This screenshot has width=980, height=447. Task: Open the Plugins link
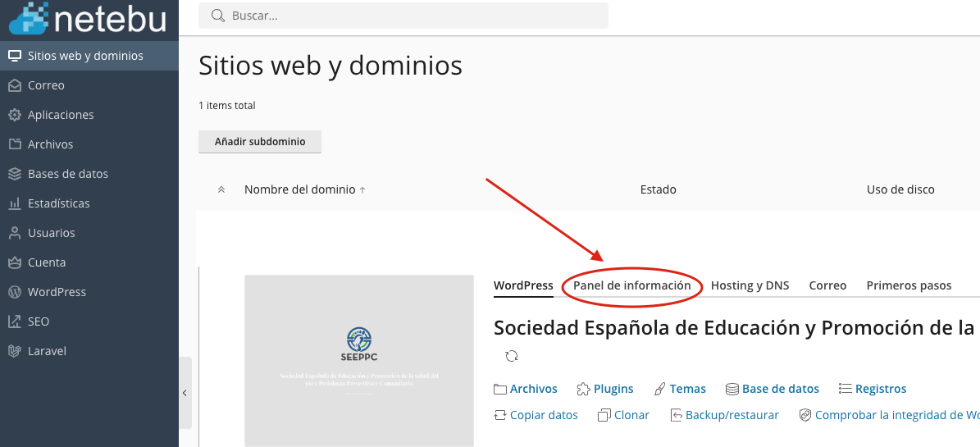pos(613,389)
